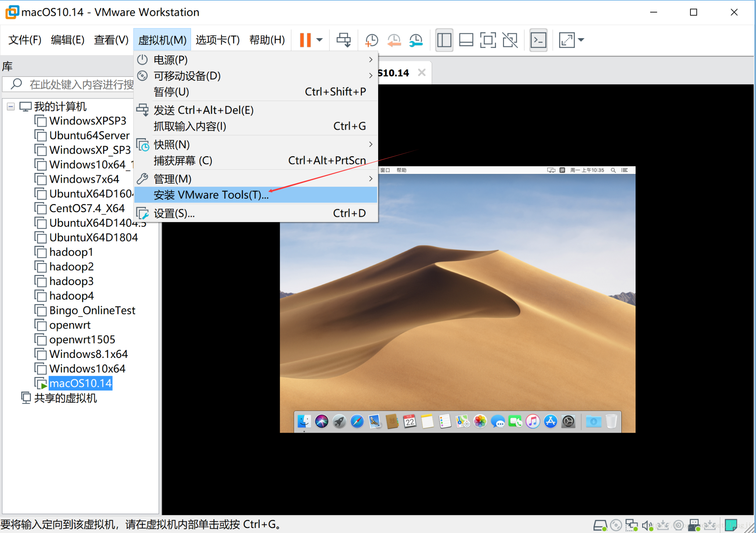
Task: Click 安装 VMware Tools(T)... menu entry
Action: (256, 195)
